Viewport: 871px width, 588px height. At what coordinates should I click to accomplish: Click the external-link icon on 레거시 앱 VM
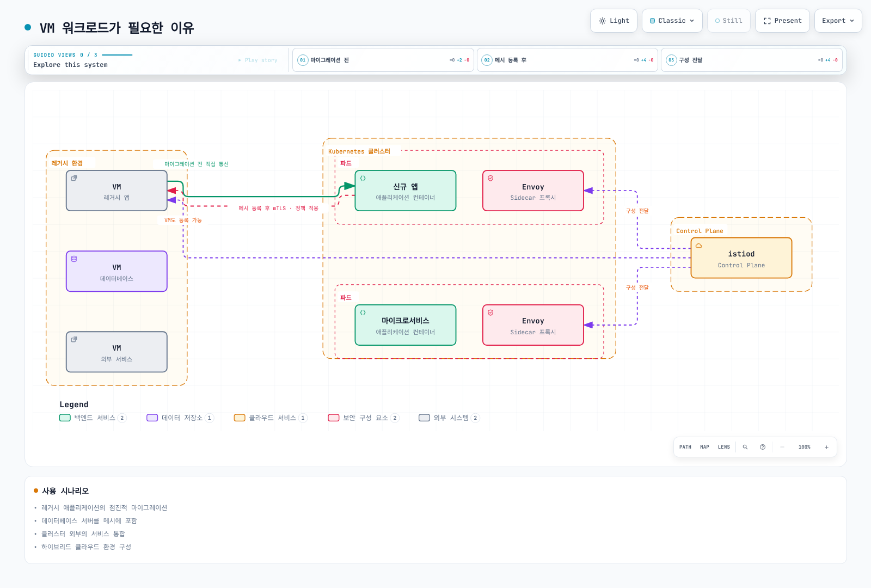coord(74,178)
